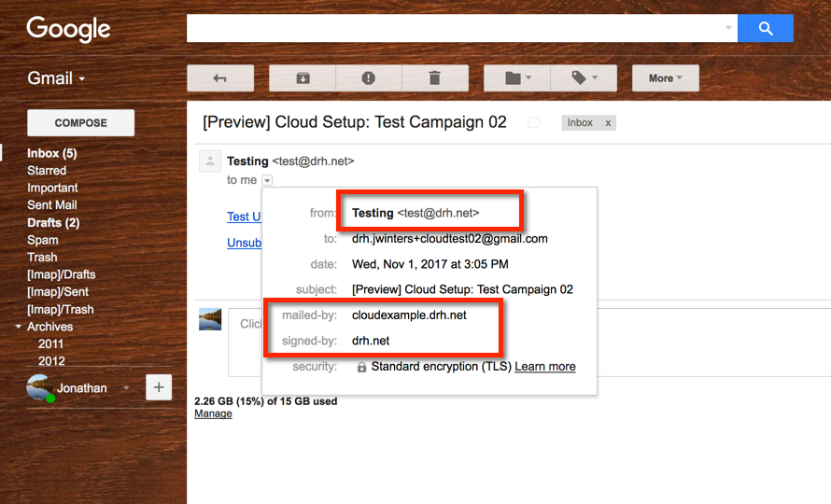Open the [Imap]/Trash label

click(61, 310)
